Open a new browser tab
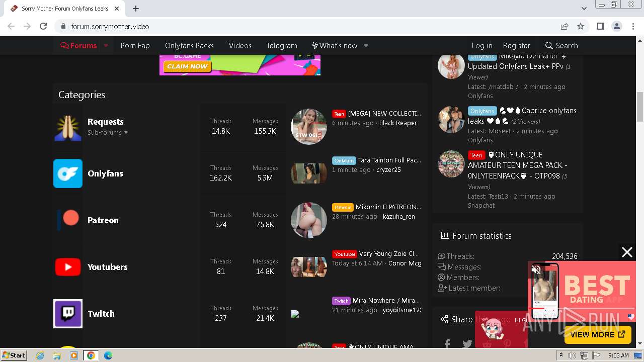Image resolution: width=644 pixels, height=362 pixels. point(136,9)
